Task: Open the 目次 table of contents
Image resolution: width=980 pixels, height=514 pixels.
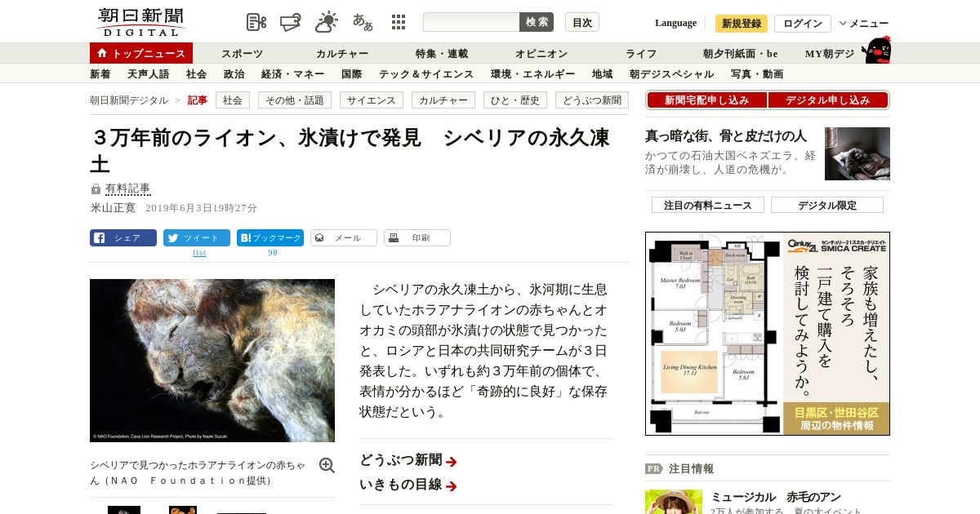Action: click(582, 22)
